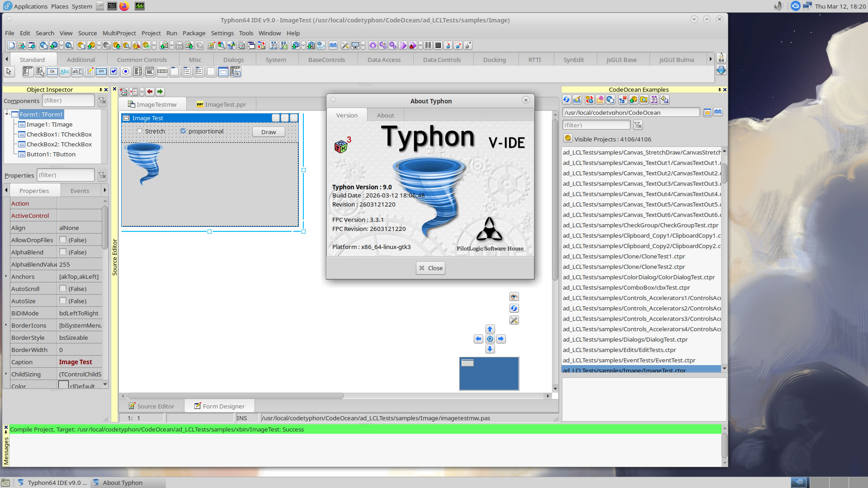Viewport: 868px width, 488px height.
Task: Open the Package menu
Action: click(193, 33)
